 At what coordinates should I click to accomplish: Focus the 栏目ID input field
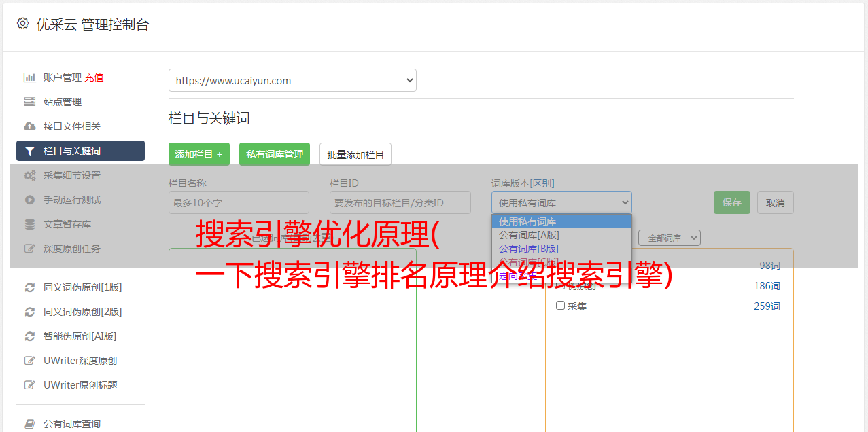click(x=400, y=202)
